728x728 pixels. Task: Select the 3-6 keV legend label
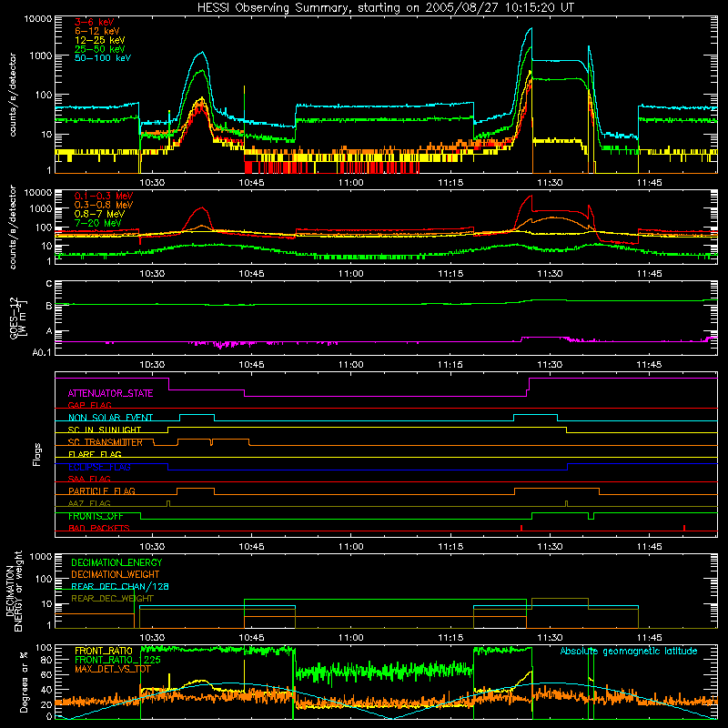95,22
